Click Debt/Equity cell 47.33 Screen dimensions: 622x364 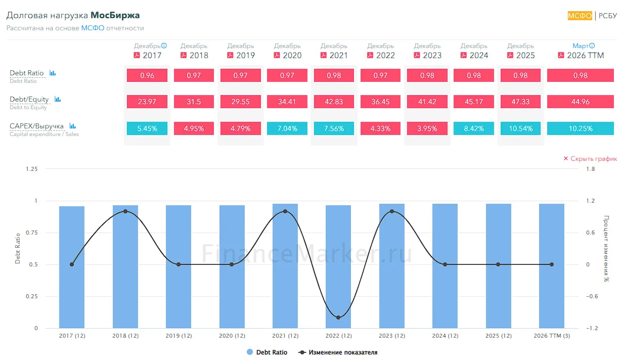[x=520, y=102]
